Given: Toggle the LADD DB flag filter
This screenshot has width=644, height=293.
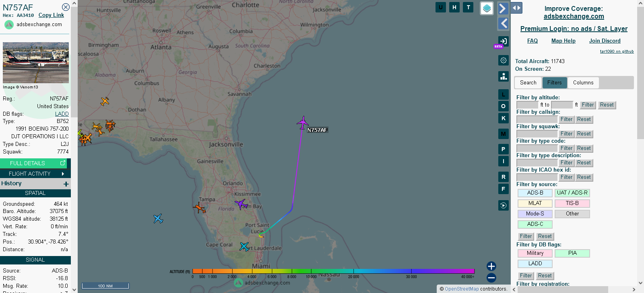Looking at the screenshot, I should point(535,264).
